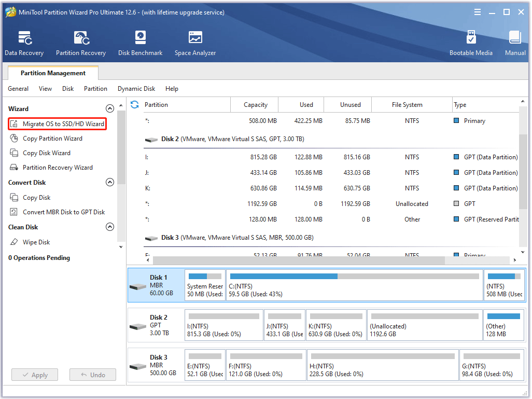The width and height of the screenshot is (532, 399).
Task: Open the Partition menu
Action: click(96, 89)
